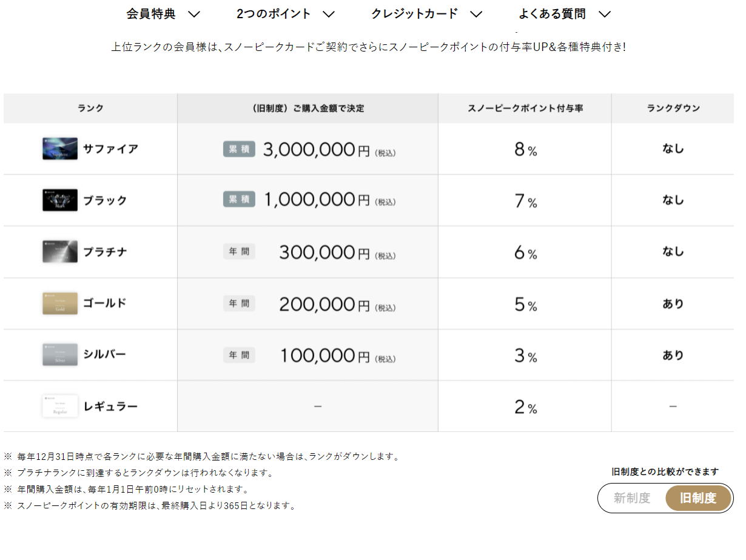Switch to 新制度 view
Viewport: 746px width, 560px height.
(x=632, y=498)
